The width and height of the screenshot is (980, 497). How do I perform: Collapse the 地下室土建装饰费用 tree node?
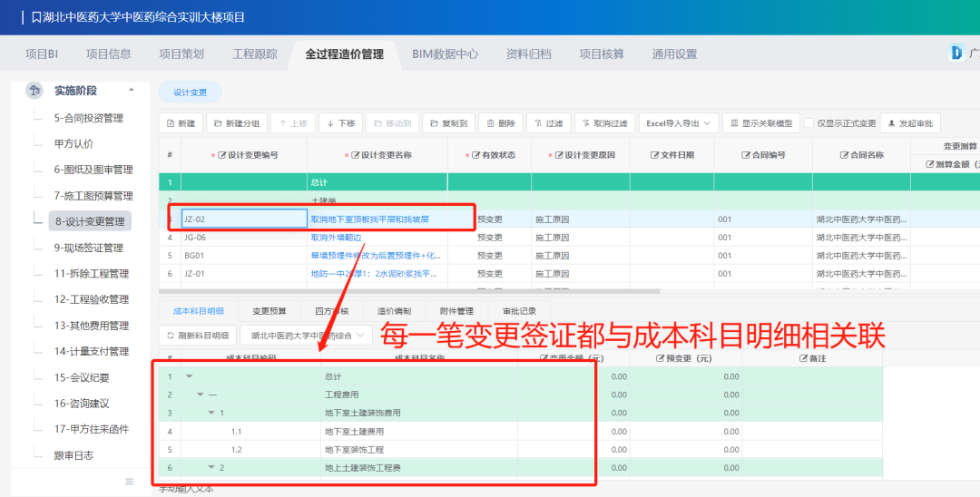coord(211,413)
